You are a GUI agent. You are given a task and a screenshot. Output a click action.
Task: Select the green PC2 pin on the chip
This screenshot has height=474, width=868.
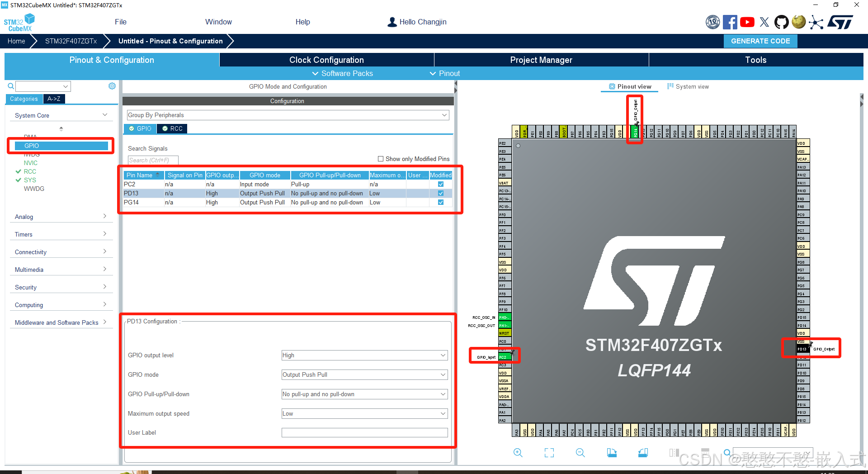click(x=505, y=357)
